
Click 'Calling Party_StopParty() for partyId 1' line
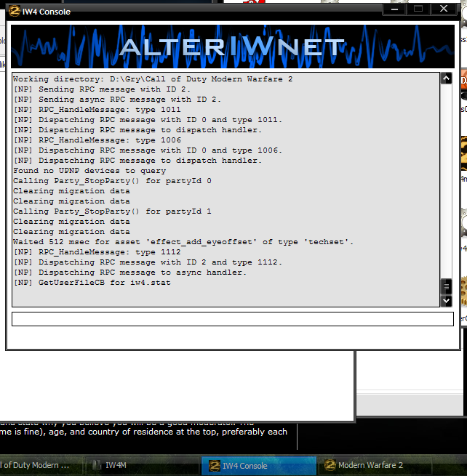point(112,211)
